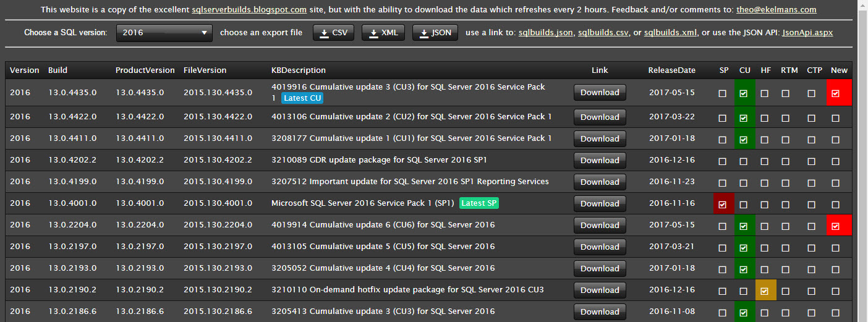Toggle SP checkbox for build 13.0.4001.0
The height and width of the screenshot is (322, 868).
click(x=722, y=205)
